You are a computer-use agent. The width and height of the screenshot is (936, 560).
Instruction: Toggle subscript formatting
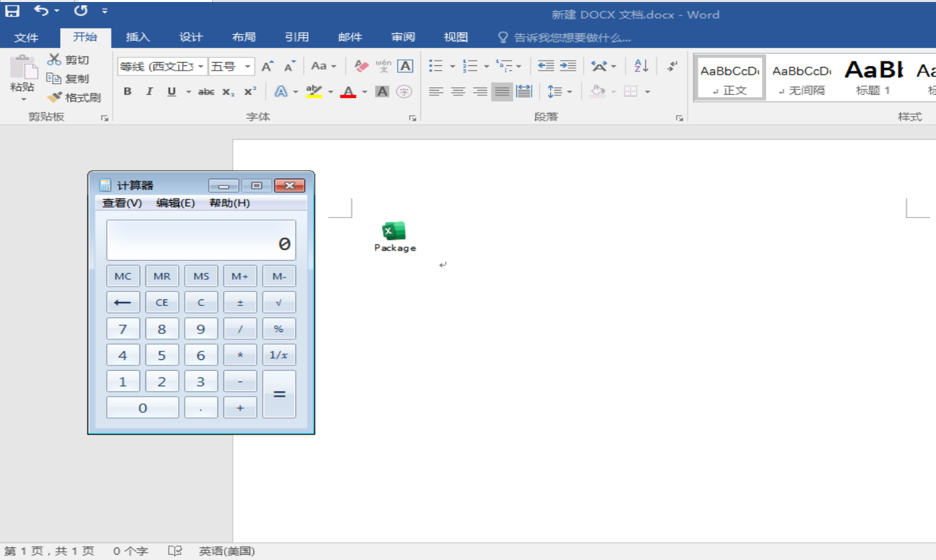coord(228,91)
